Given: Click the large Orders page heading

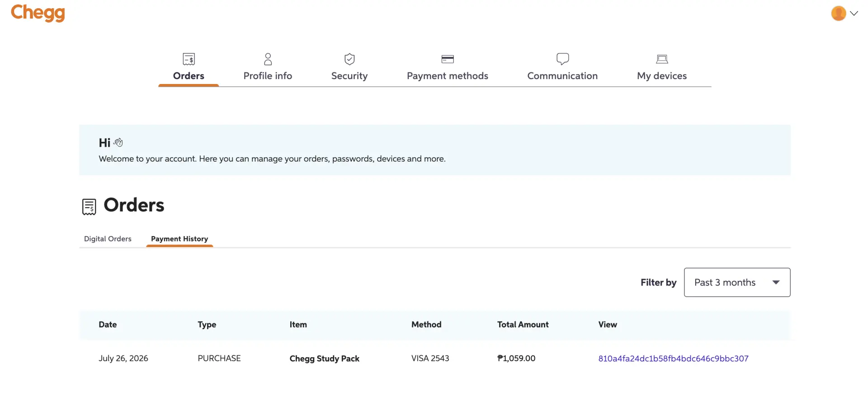Looking at the screenshot, I should coord(134,205).
